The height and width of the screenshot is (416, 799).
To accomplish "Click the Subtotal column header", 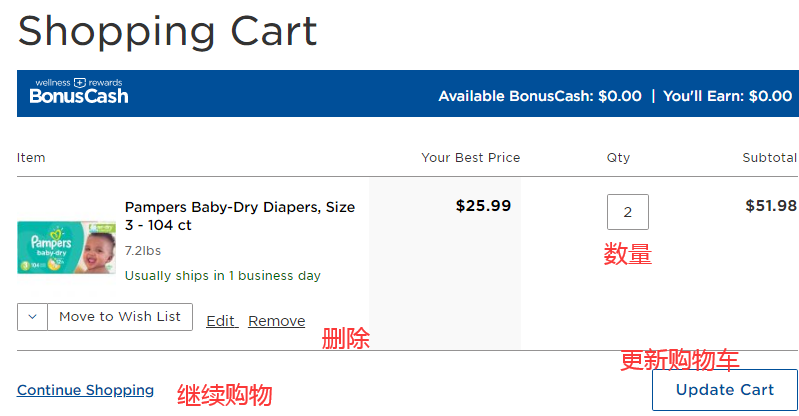I will click(769, 158).
